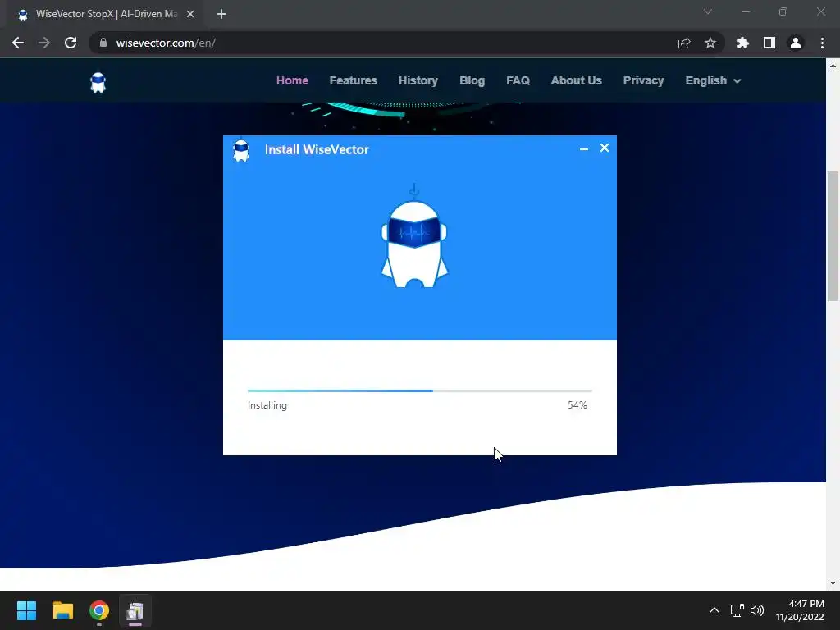Click the large robot mascot in installer
The image size is (840, 630).
pyautogui.click(x=414, y=236)
